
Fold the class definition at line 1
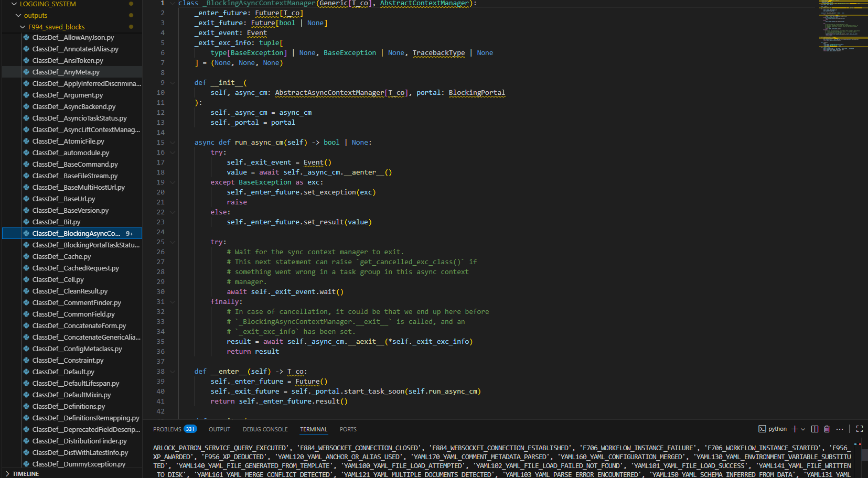tap(172, 3)
